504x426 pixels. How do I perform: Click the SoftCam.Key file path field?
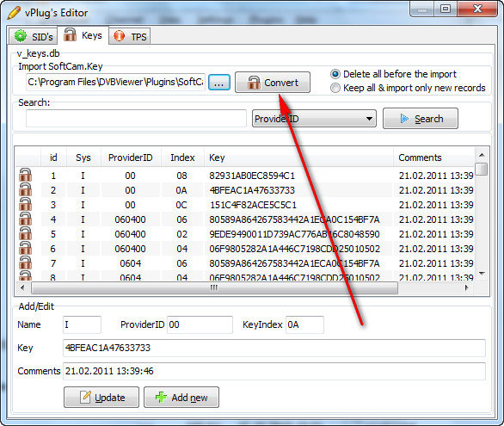[115, 83]
